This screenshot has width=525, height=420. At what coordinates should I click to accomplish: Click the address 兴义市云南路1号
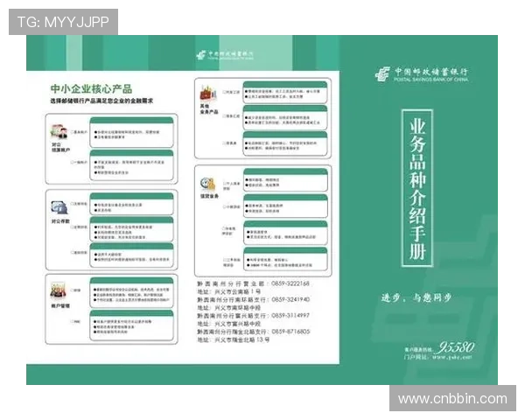[x=237, y=291]
